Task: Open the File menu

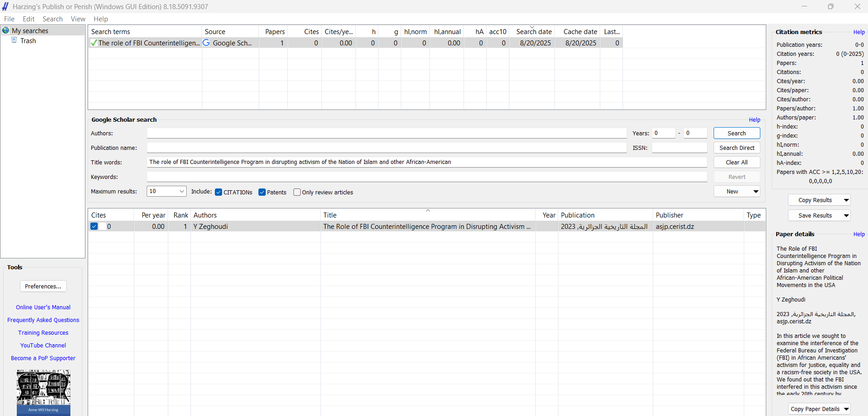Action: point(9,19)
